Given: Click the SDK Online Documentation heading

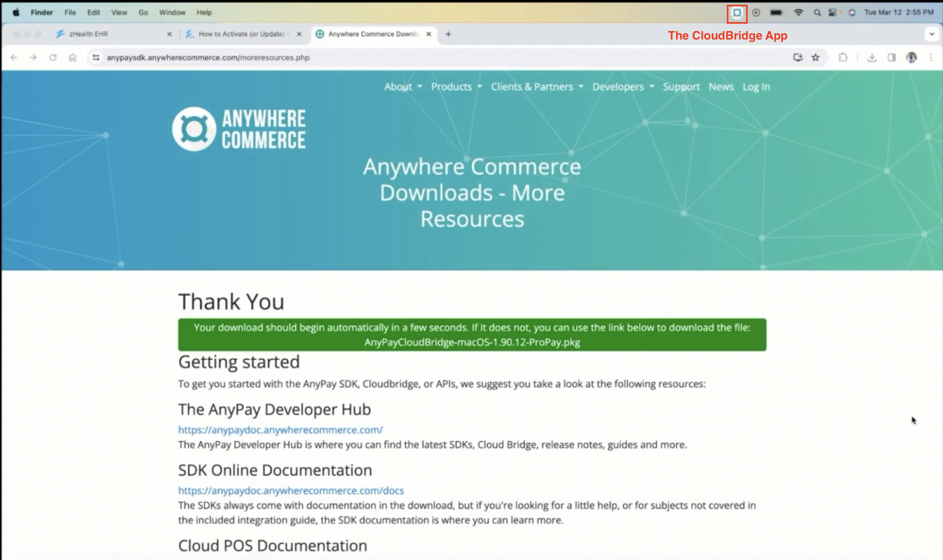Looking at the screenshot, I should pos(275,470).
